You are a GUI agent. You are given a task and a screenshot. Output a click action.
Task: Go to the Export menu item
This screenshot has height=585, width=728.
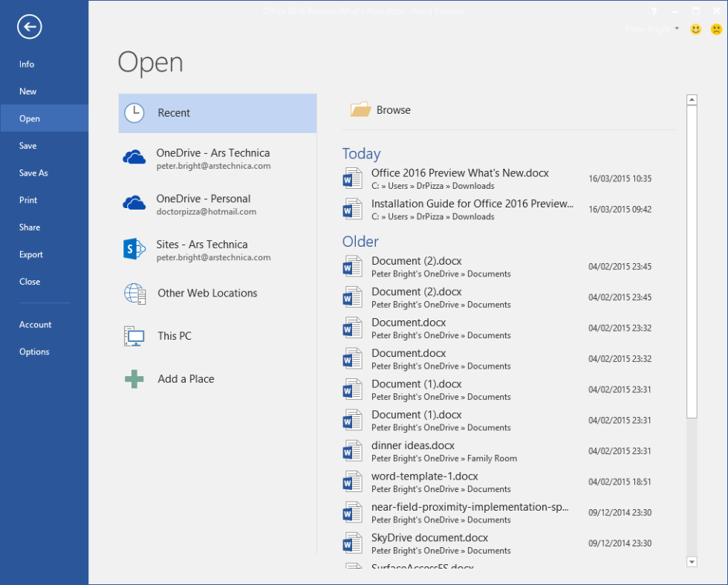pyautogui.click(x=30, y=255)
